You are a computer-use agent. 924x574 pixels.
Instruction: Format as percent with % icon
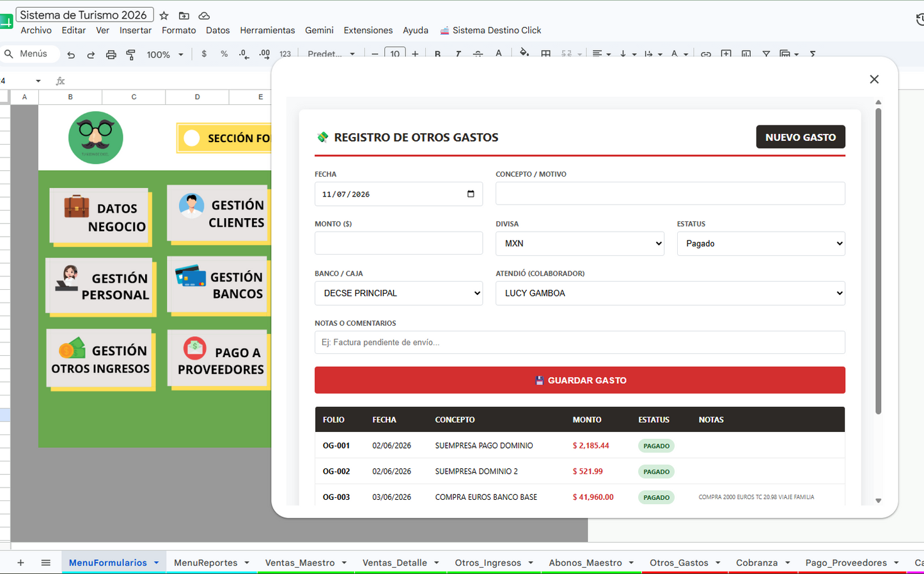pyautogui.click(x=224, y=54)
